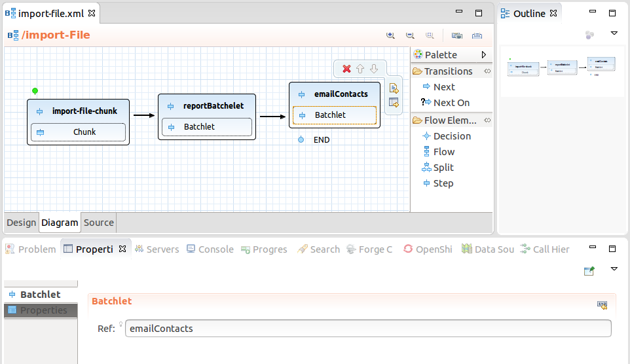
Task: Select the Properties section in sidebar
Action: [43, 310]
